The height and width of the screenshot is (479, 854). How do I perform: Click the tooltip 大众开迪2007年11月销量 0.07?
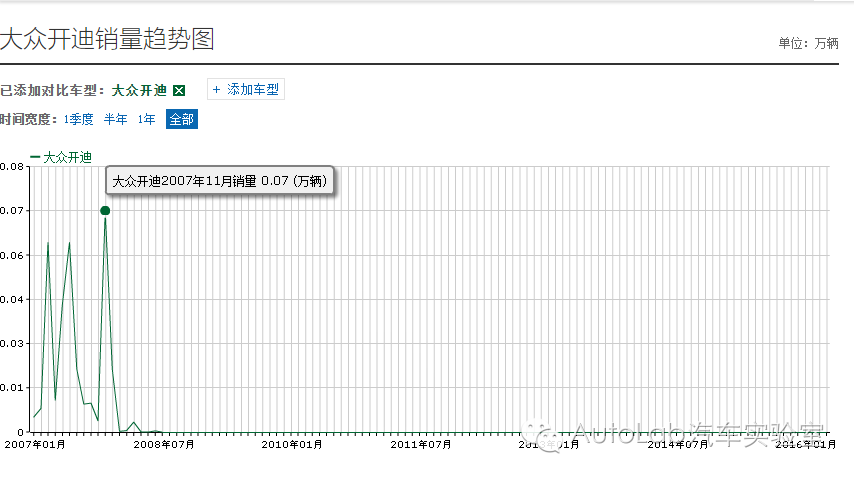click(x=219, y=181)
